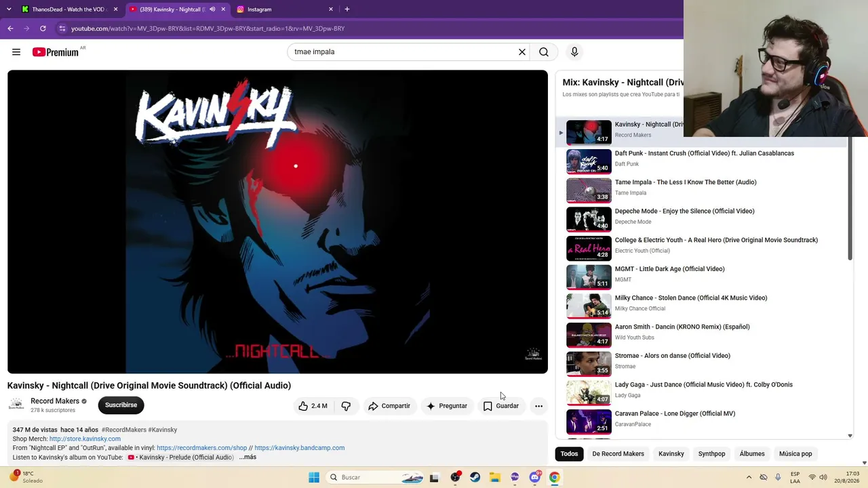868x488 pixels.
Task: Open the Kavinsky - Prelude album link
Action: pos(181,457)
